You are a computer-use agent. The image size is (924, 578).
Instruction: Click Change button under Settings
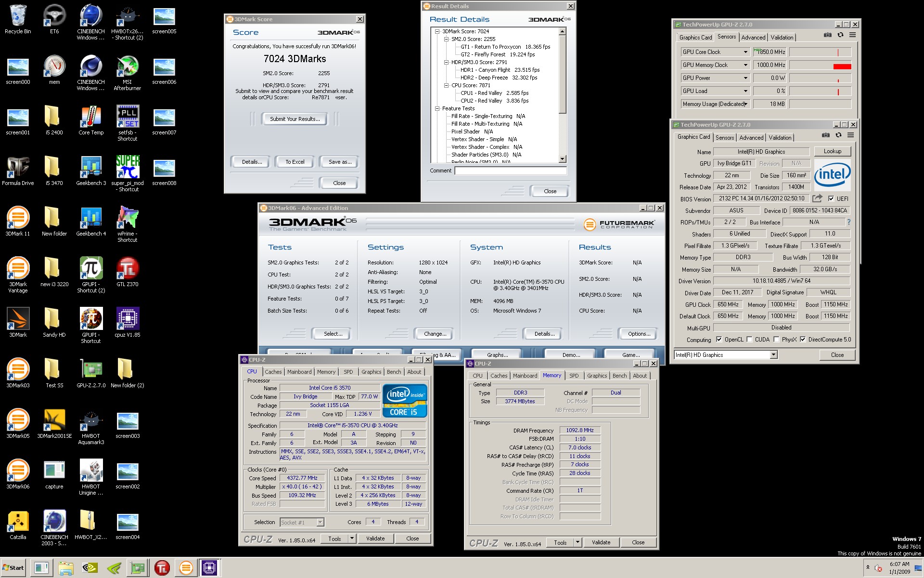coord(435,334)
